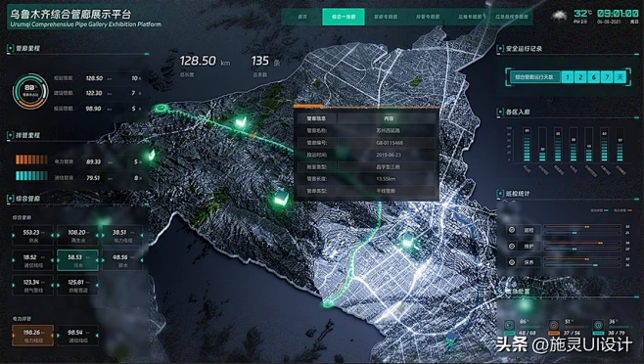Select the 128.50 km mileage row

(98, 78)
